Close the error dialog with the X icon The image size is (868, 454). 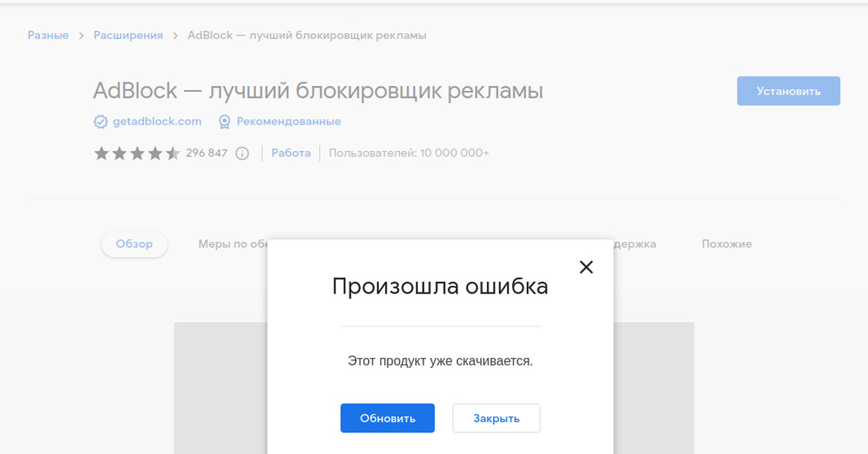click(x=586, y=267)
